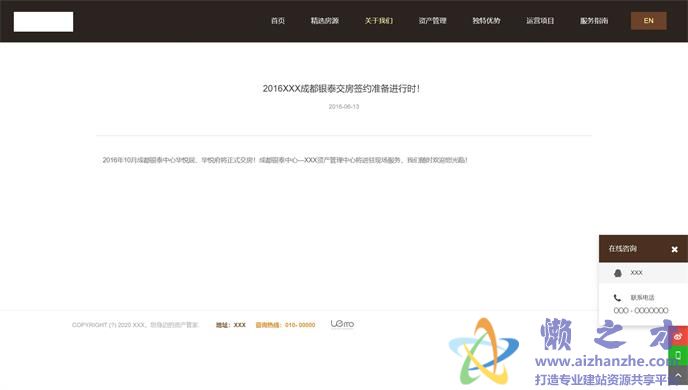Click the footer 咨询热线 010-00000 text

285,325
